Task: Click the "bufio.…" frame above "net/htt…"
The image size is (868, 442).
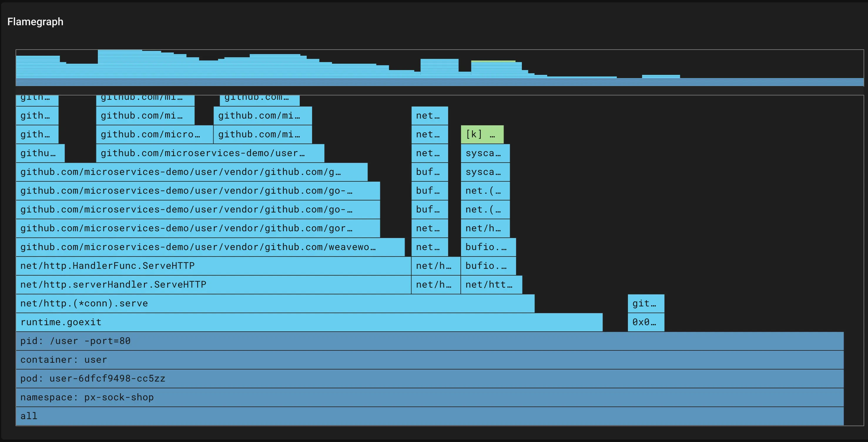Action: click(x=487, y=266)
